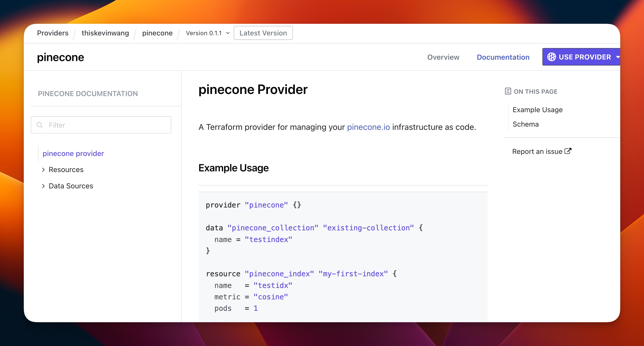644x346 pixels.
Task: Go to Providers breadcrumb
Action: (x=53, y=33)
